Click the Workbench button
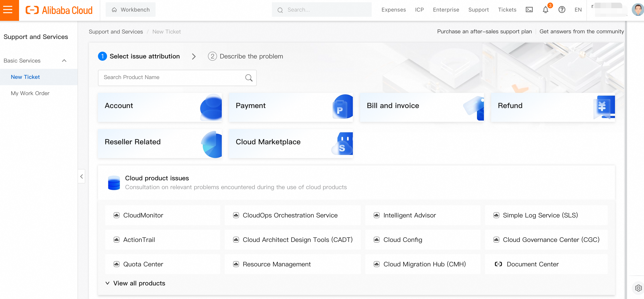 [130, 10]
